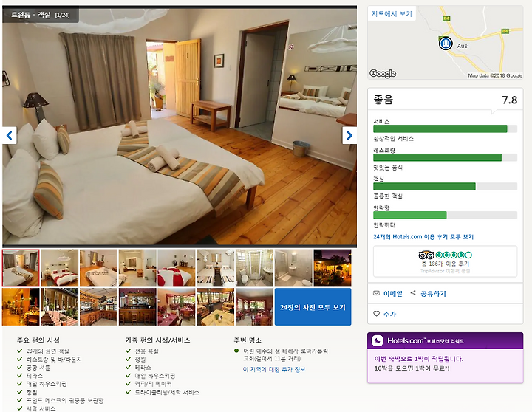This screenshot has height=412, width=532.
Task: Click the envelope icon beside 이메일
Action: 376,293
